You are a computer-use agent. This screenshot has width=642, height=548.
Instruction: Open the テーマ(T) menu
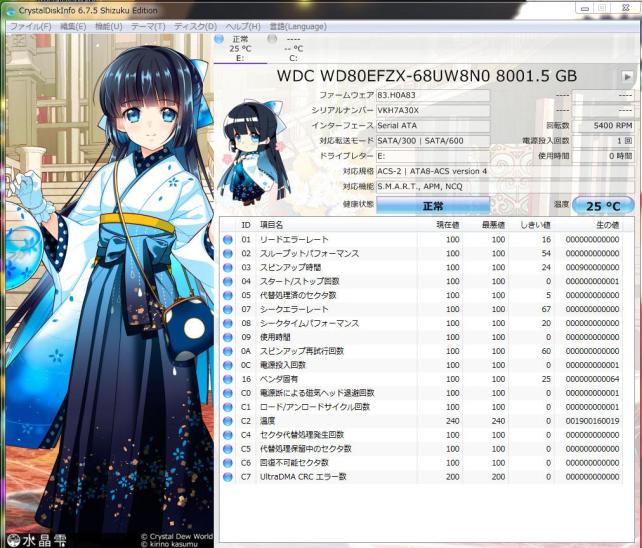click(x=148, y=27)
